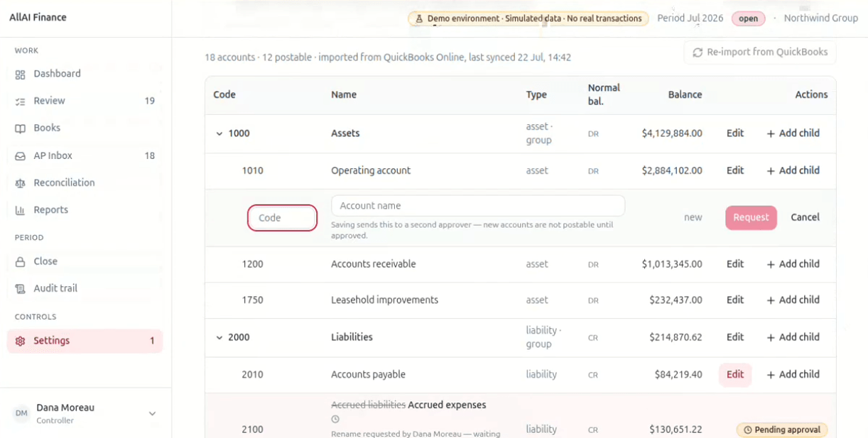Image resolution: width=868 pixels, height=438 pixels.
Task: Click the open period status badge
Action: tap(748, 19)
